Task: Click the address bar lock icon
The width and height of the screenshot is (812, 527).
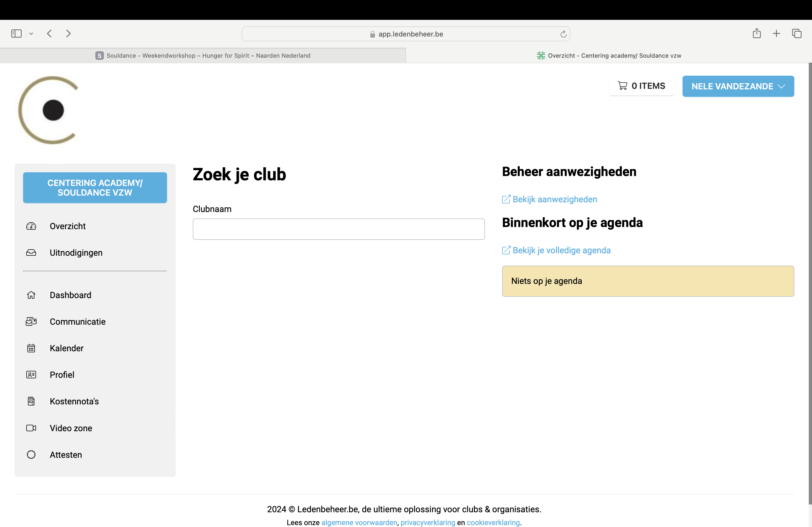Action: pyautogui.click(x=372, y=34)
